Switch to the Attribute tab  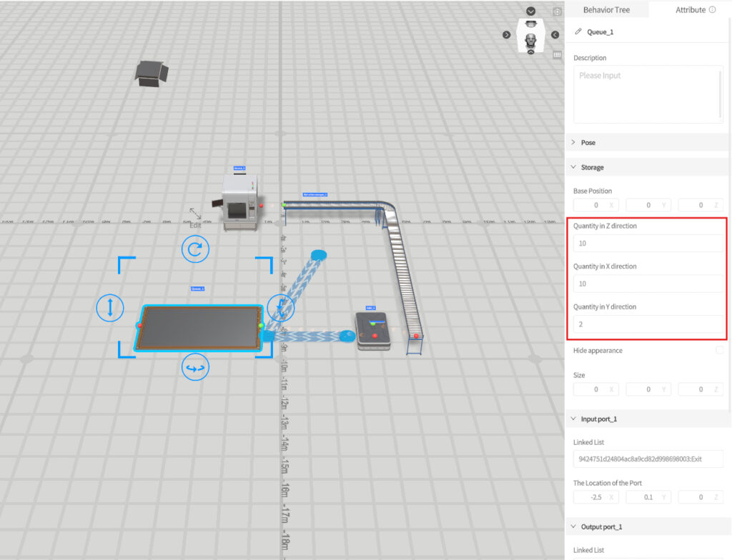(691, 10)
